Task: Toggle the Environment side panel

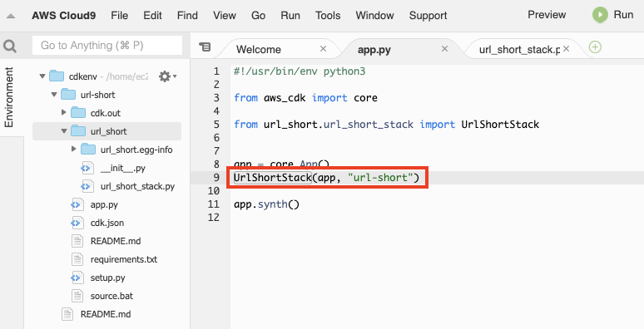Action: (x=8, y=97)
